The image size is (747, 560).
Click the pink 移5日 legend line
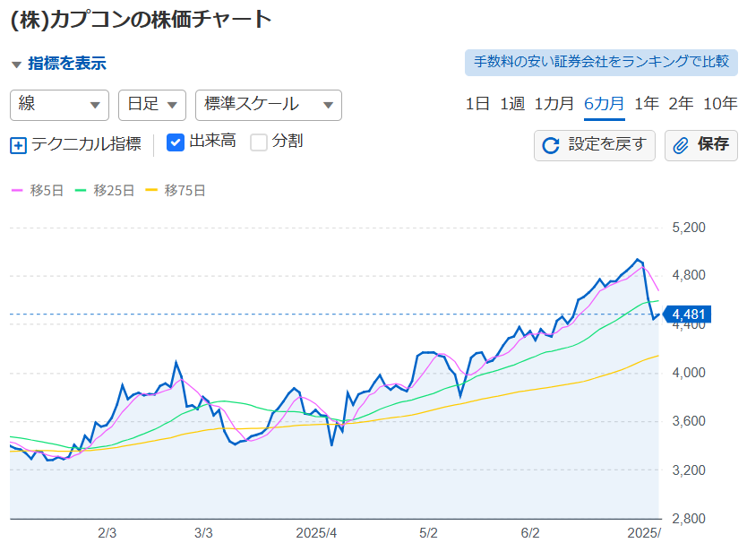click(x=17, y=190)
